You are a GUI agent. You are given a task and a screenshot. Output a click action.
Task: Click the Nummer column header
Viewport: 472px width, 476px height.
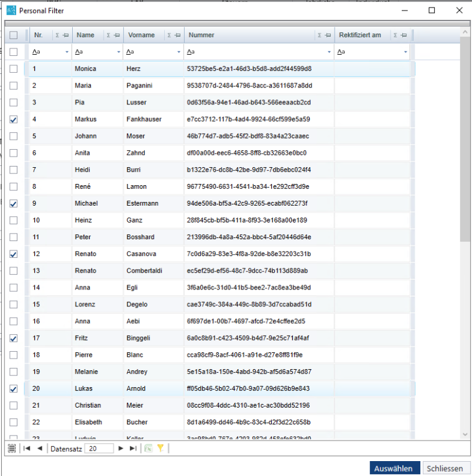201,35
